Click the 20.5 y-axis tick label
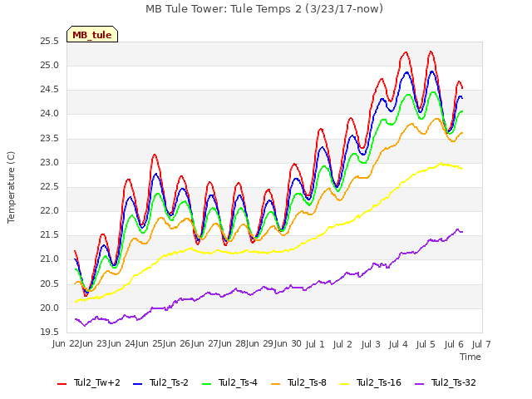This screenshot has height=399, width=532. tap(49, 284)
